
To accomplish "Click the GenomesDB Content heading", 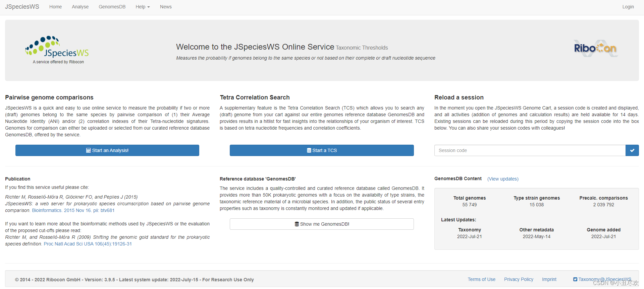I will pyautogui.click(x=458, y=178).
